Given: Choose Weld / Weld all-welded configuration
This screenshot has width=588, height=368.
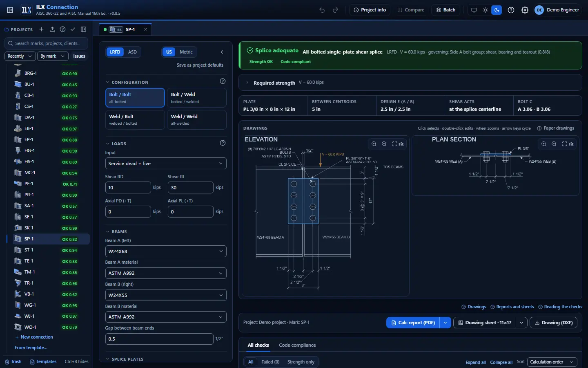Looking at the screenshot, I should [197, 120].
